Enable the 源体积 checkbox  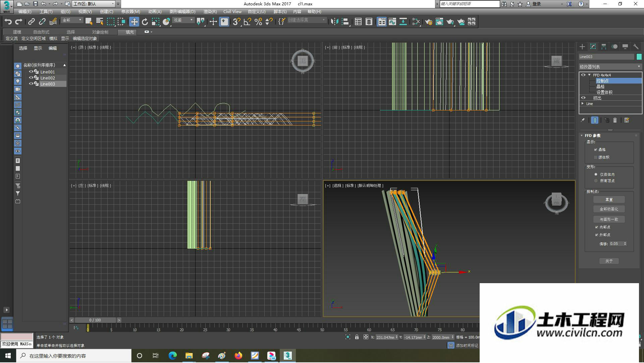[596, 157]
